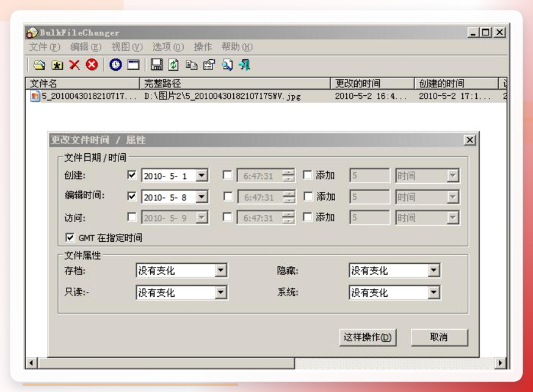Open the 隐藏 attribute dropdown
The image size is (533, 392).
pyautogui.click(x=433, y=270)
